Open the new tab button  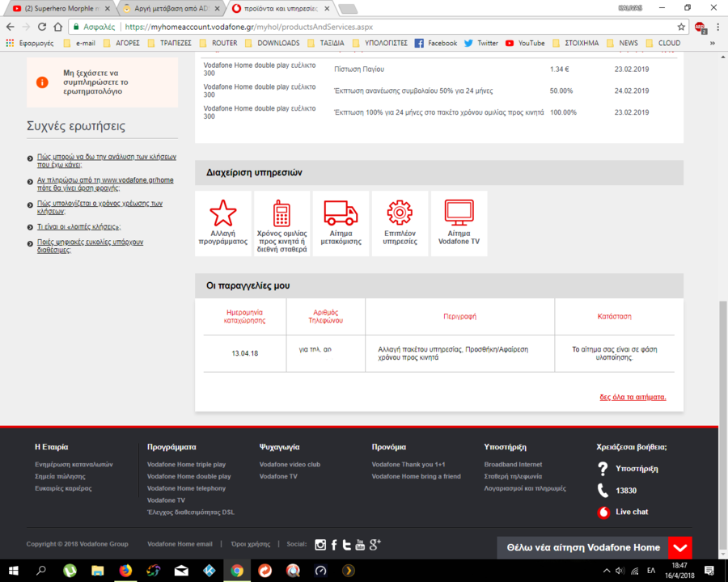click(347, 9)
